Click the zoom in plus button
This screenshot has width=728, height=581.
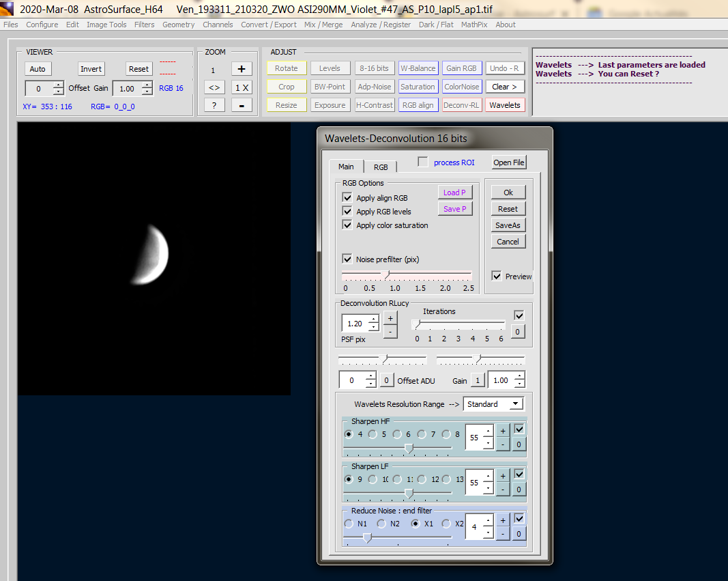tap(242, 68)
